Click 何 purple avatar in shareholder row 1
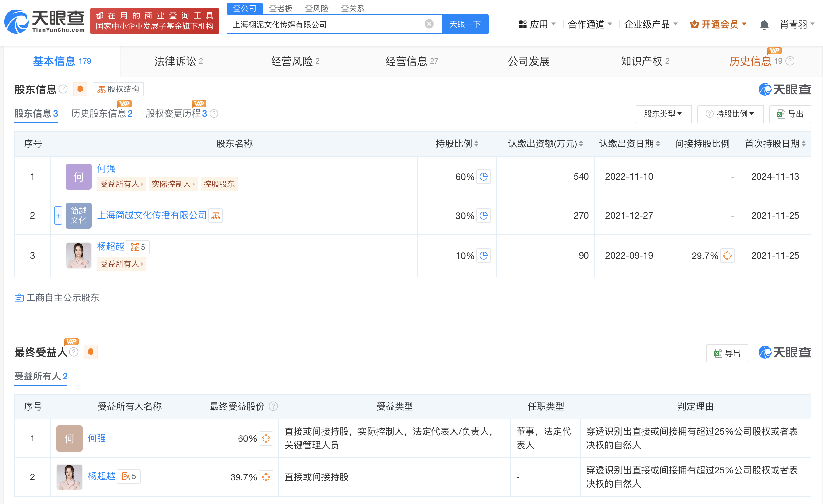Viewport: 823px width, 504px height. point(79,177)
